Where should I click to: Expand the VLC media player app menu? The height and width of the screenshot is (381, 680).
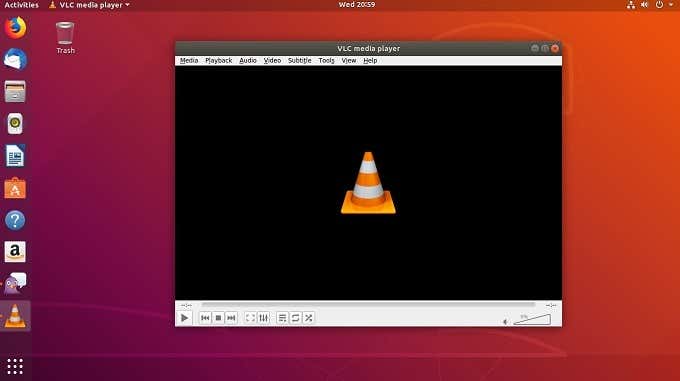(x=89, y=5)
